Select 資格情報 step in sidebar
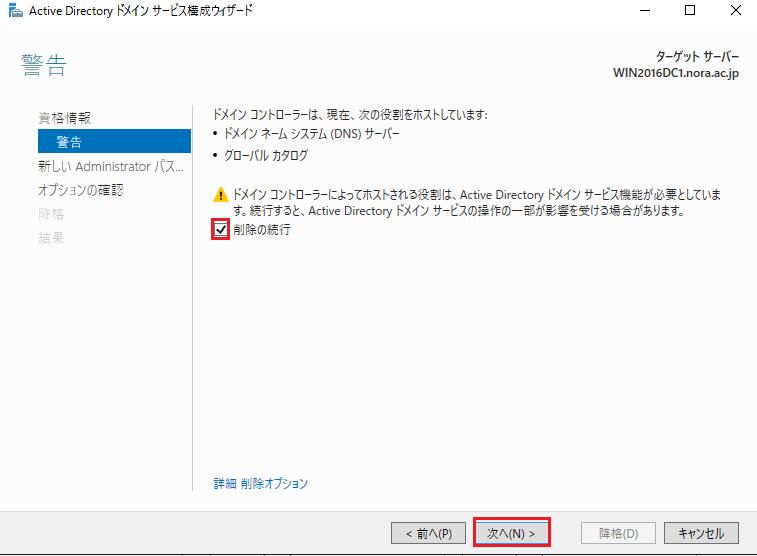Viewport: 757px width, 556px height. point(65,118)
